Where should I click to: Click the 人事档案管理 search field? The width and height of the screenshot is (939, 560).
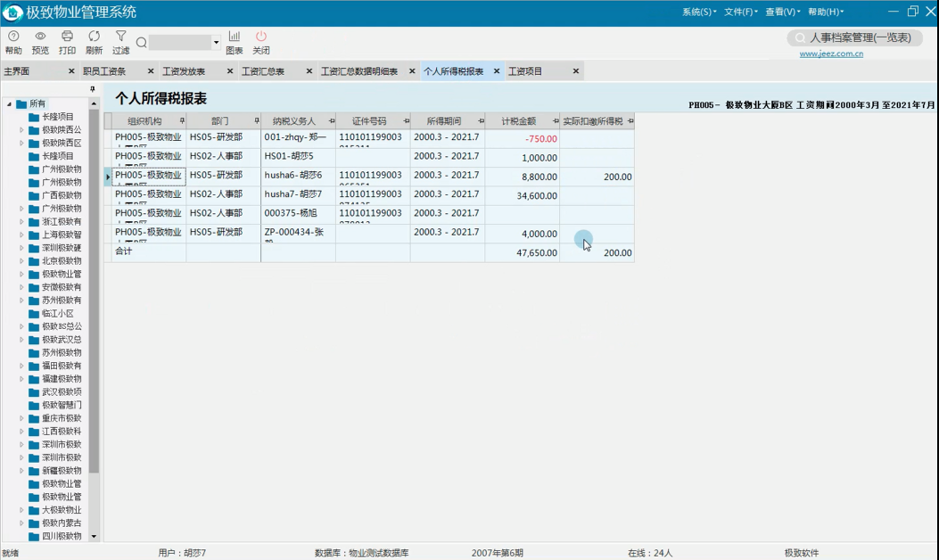pos(860,37)
